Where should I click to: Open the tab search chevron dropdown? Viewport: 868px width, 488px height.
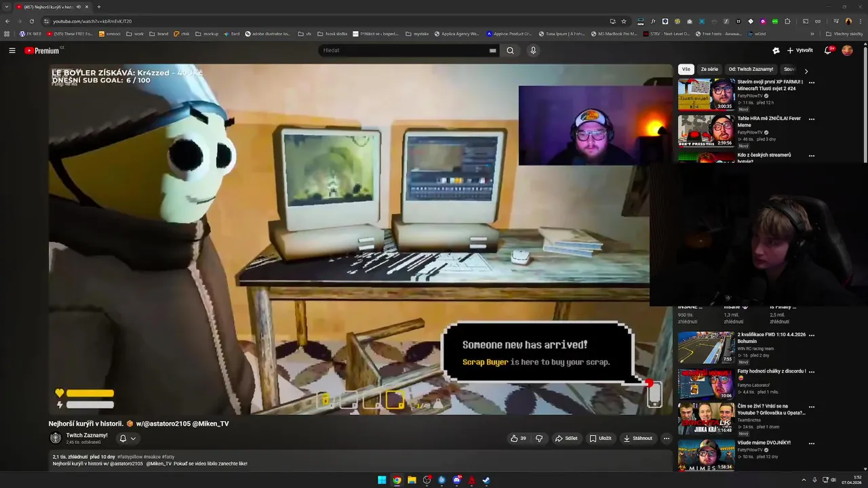[x=6, y=7]
